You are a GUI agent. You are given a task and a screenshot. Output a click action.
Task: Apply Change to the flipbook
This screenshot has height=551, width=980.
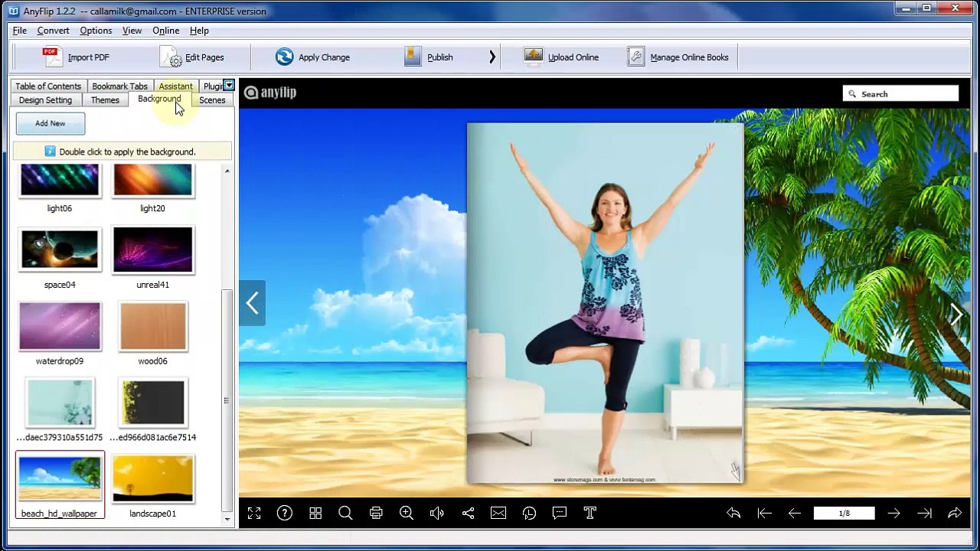pos(313,57)
